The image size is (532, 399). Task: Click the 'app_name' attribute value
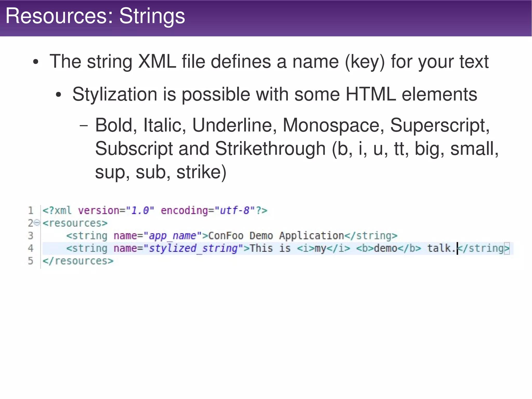tap(172, 236)
